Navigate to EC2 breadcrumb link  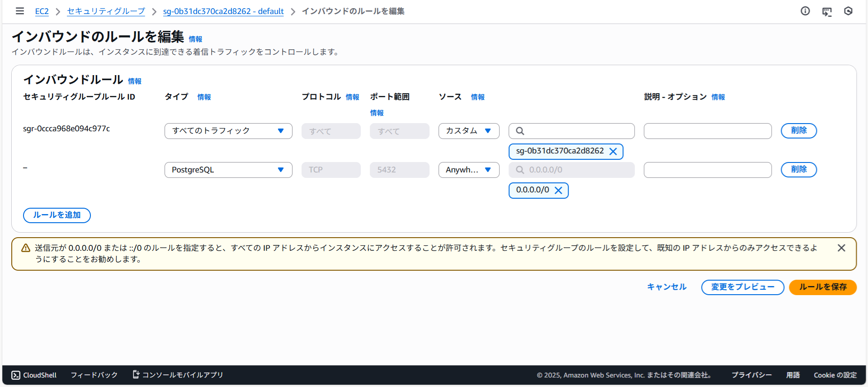click(42, 11)
